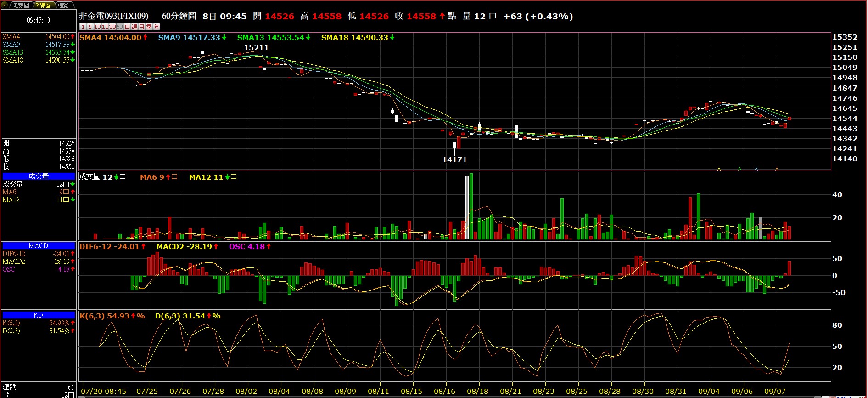Click the 15211 high price label

256,48
